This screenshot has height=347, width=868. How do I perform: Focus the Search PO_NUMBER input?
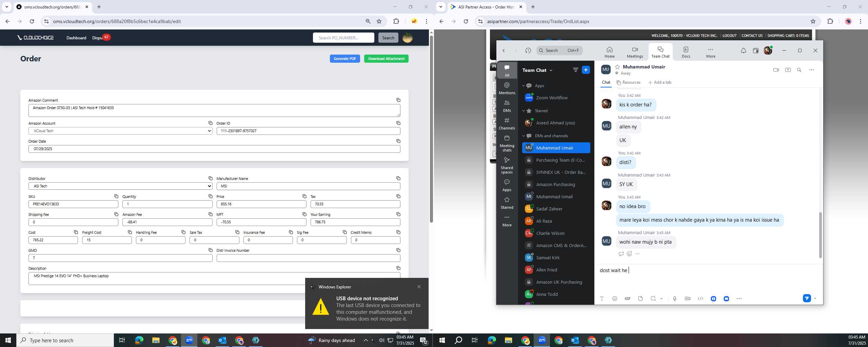pos(343,38)
